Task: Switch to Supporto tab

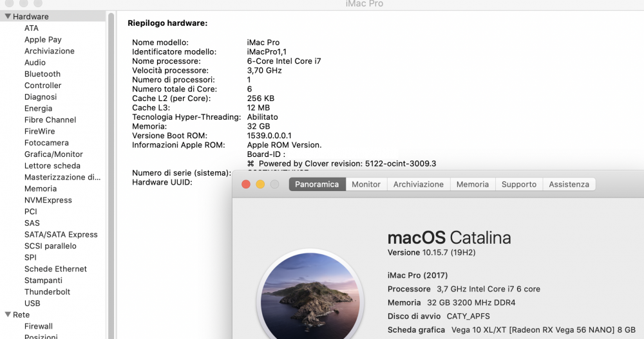Action: [x=519, y=184]
